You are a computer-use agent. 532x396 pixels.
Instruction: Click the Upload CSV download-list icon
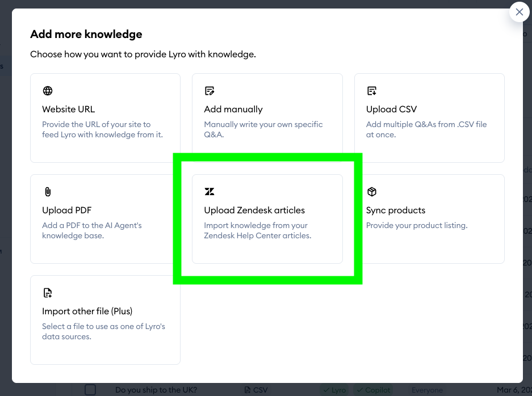[372, 91]
